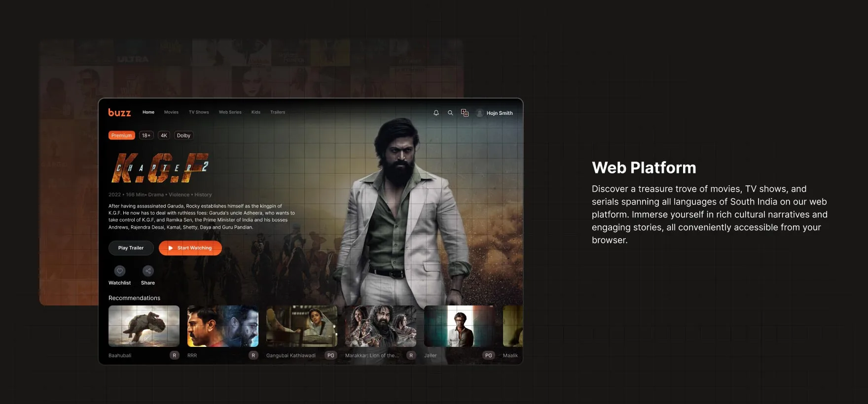Open the Kids section
Image resolution: width=868 pixels, height=404 pixels.
click(256, 112)
